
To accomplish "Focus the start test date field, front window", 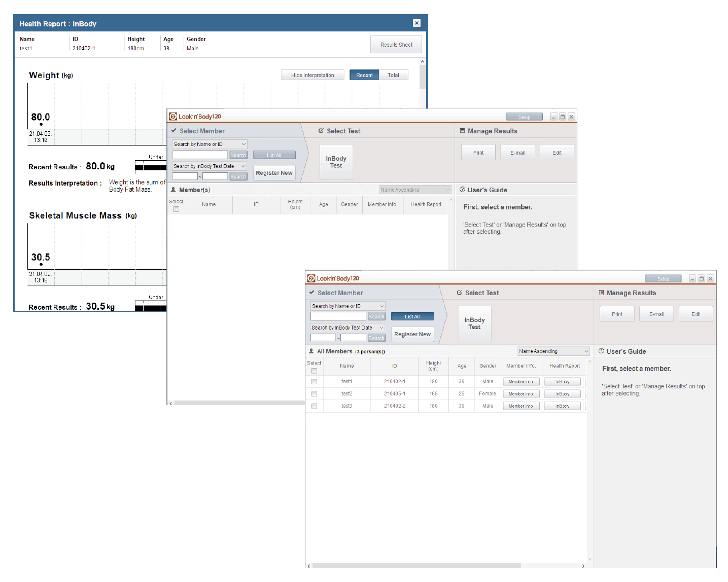I will 323,338.
